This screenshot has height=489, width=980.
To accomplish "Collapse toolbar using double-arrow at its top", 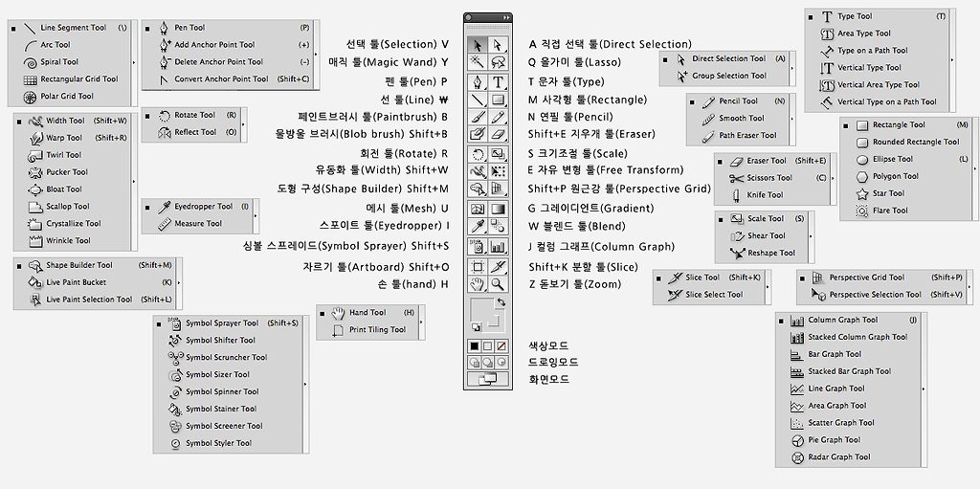I will (x=506, y=17).
